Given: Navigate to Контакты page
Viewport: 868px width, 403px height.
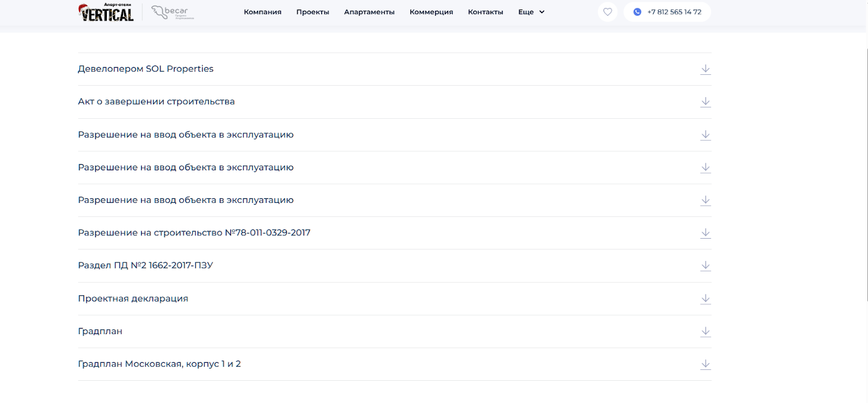Looking at the screenshot, I should [x=486, y=12].
